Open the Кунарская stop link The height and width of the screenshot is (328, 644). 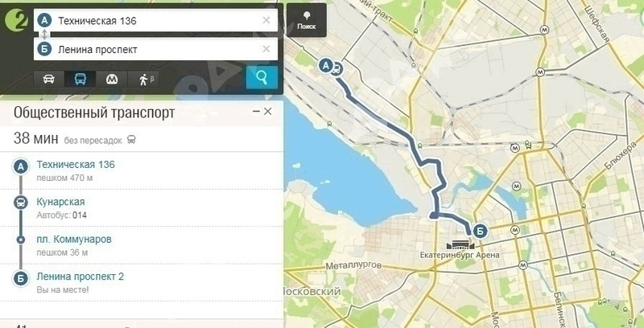point(60,202)
